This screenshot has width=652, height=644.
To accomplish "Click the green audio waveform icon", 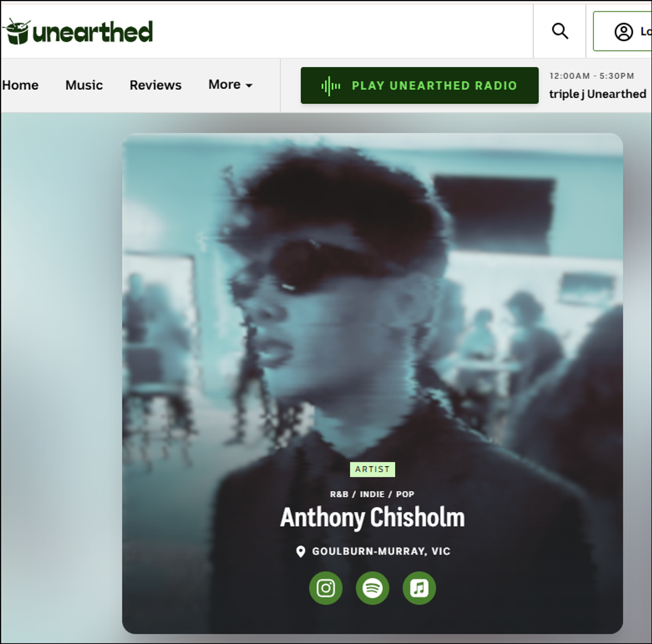I will pos(330,86).
